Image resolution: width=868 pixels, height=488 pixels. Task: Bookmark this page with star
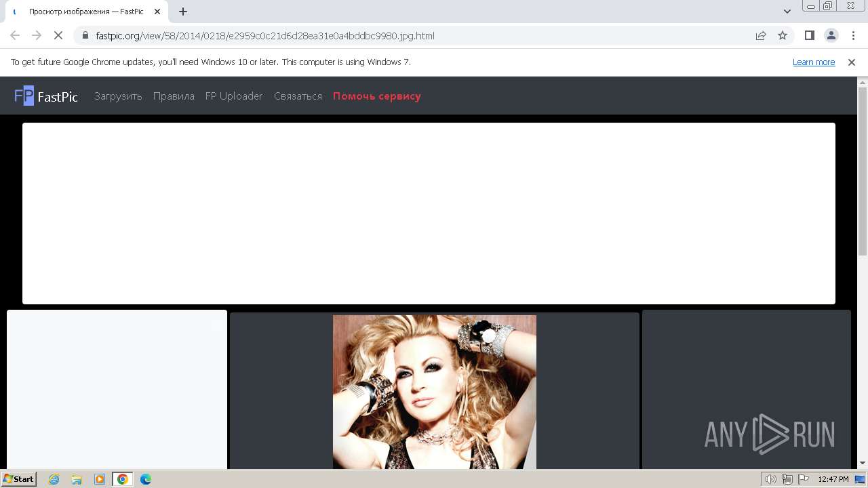point(783,35)
